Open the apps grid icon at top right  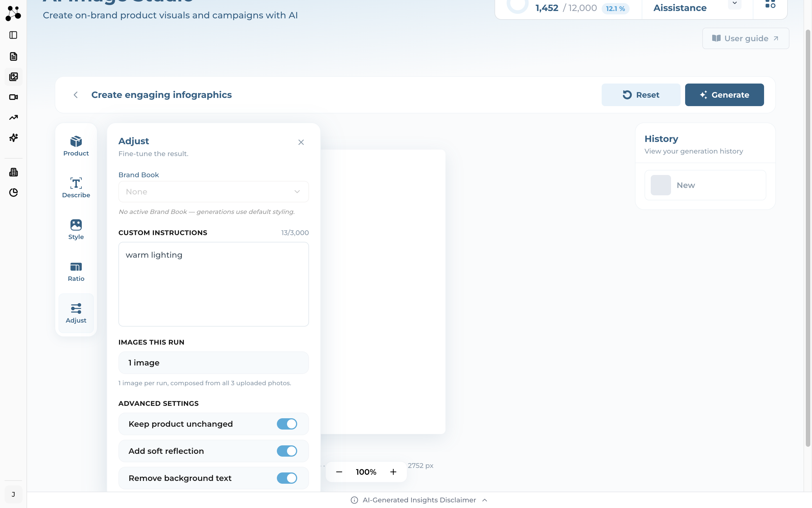click(x=770, y=4)
